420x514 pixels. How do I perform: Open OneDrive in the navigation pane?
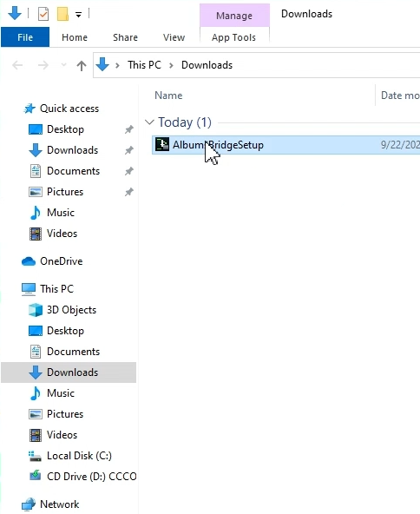click(62, 261)
